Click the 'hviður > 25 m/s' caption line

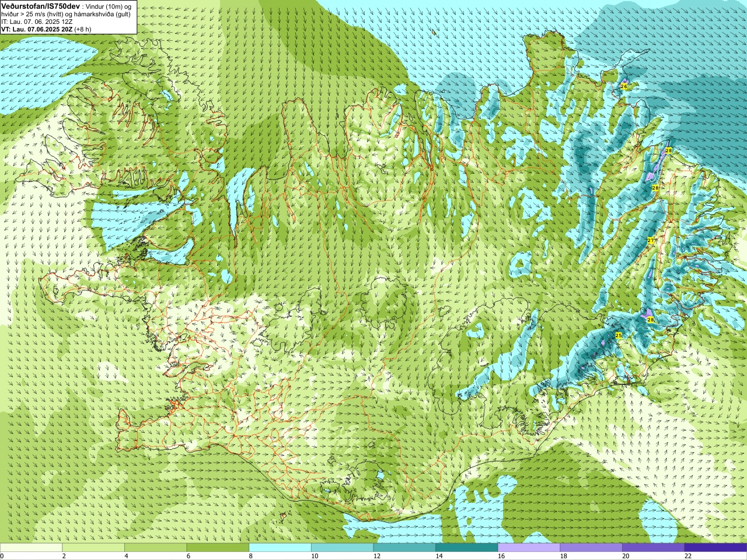tap(65, 14)
